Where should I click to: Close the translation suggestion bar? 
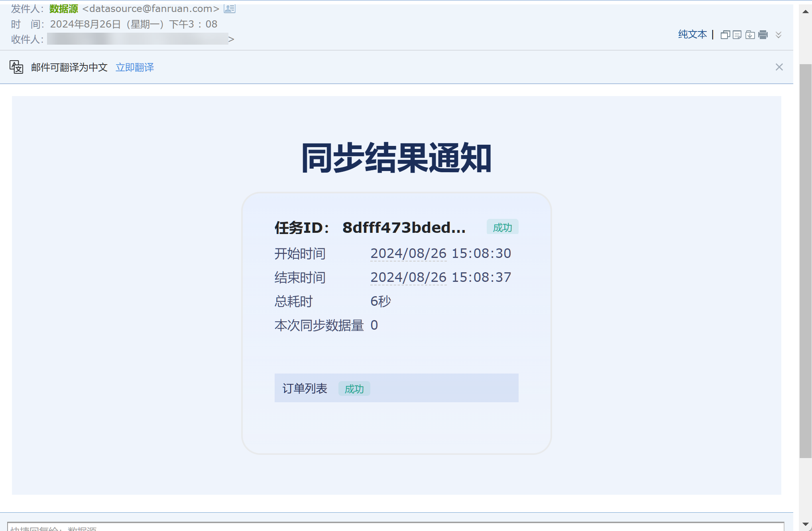tap(779, 67)
